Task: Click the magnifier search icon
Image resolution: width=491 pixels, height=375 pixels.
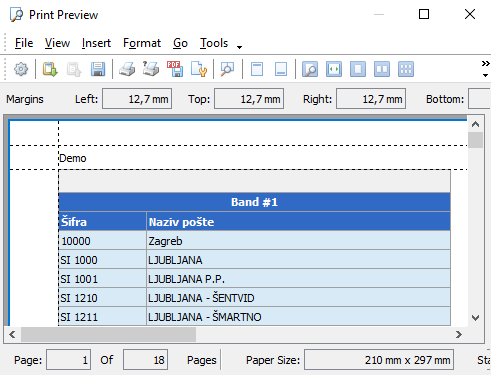Action: point(227,69)
